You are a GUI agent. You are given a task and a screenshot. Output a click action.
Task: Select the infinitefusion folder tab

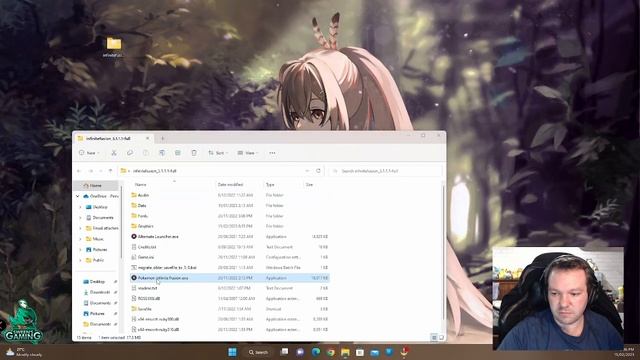(x=113, y=138)
